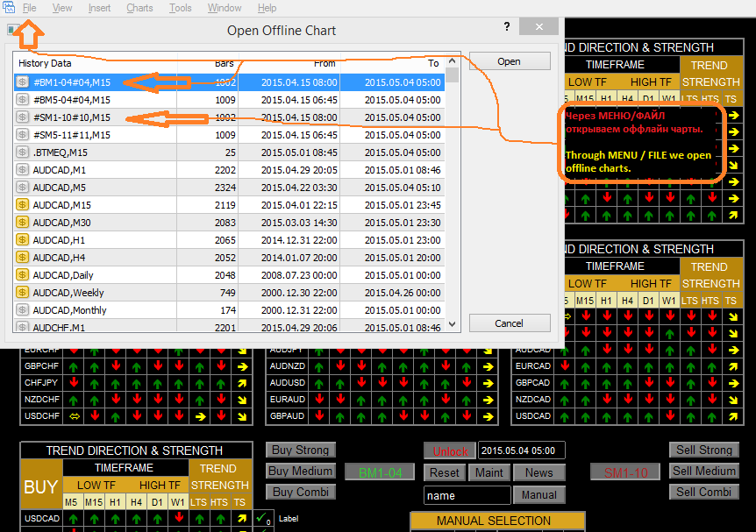Click Cancel in Open Offline Chart dialog
Viewport: 756px width, 532px height.
click(510, 323)
